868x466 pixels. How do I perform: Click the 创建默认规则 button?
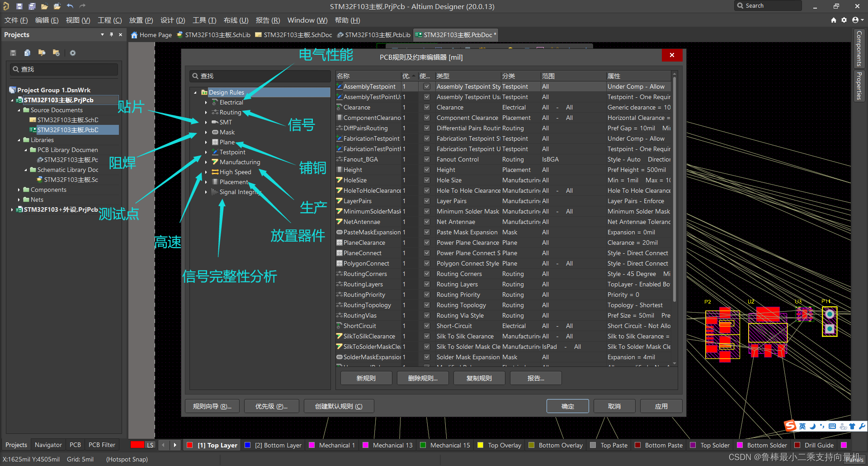(339, 406)
